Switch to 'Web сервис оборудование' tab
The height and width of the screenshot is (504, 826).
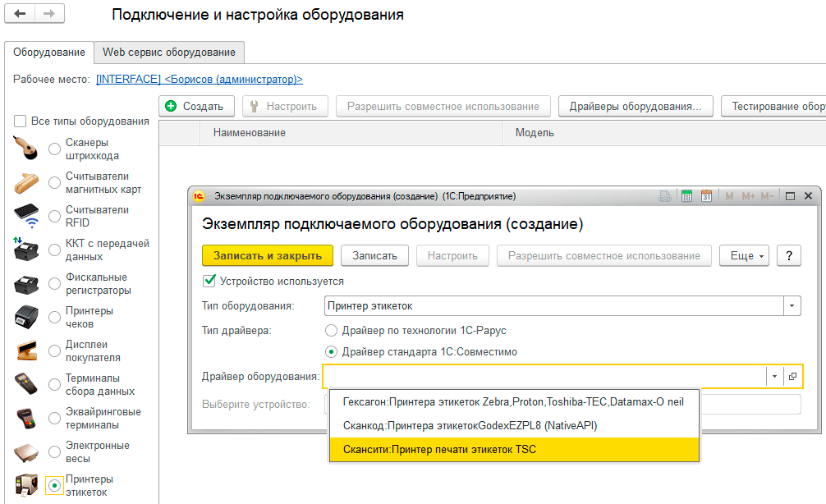point(169,53)
